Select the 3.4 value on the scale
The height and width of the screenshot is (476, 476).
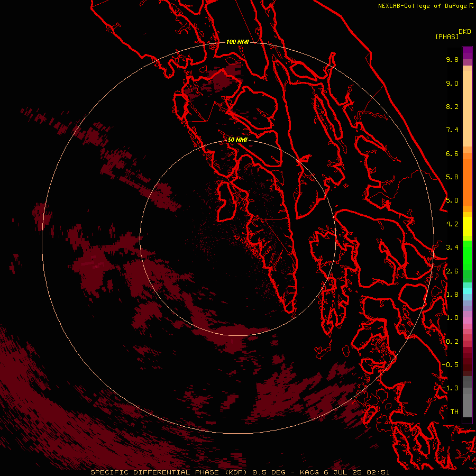452,248
